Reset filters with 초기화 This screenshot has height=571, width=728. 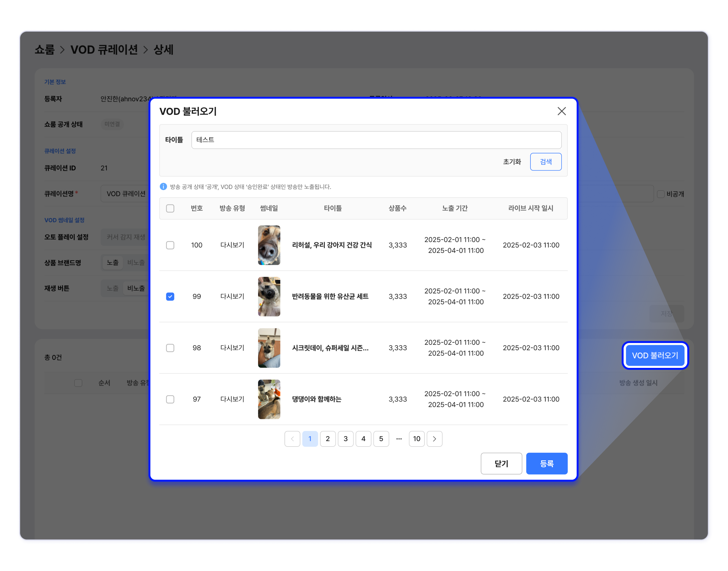512,162
